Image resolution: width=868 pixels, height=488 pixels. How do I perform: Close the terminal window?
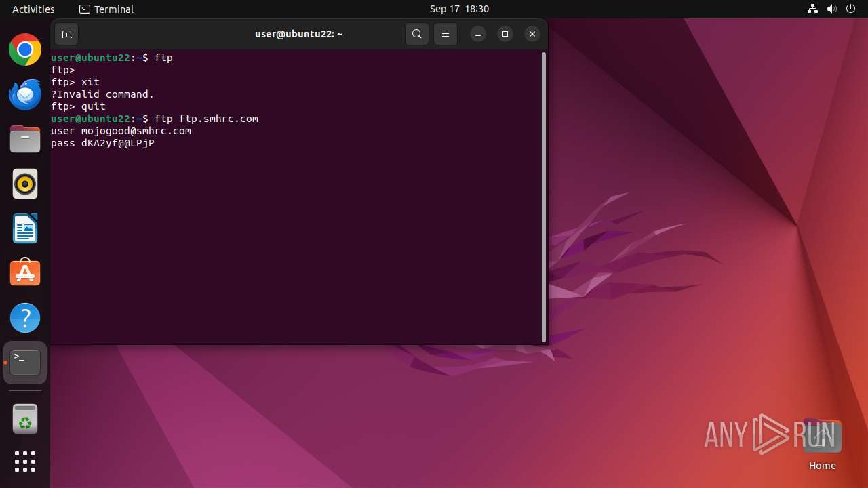(532, 34)
